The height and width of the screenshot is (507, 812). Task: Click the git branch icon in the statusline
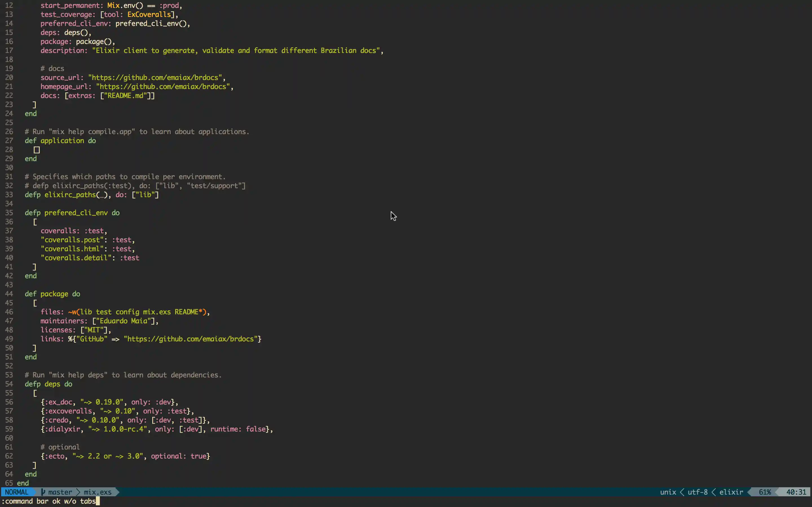pyautogui.click(x=43, y=492)
